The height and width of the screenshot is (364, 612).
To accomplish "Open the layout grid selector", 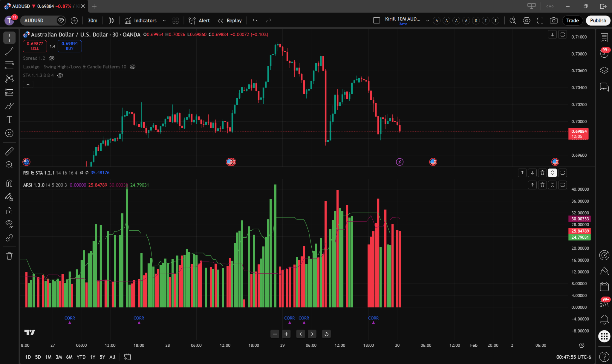I will pyautogui.click(x=175, y=20).
